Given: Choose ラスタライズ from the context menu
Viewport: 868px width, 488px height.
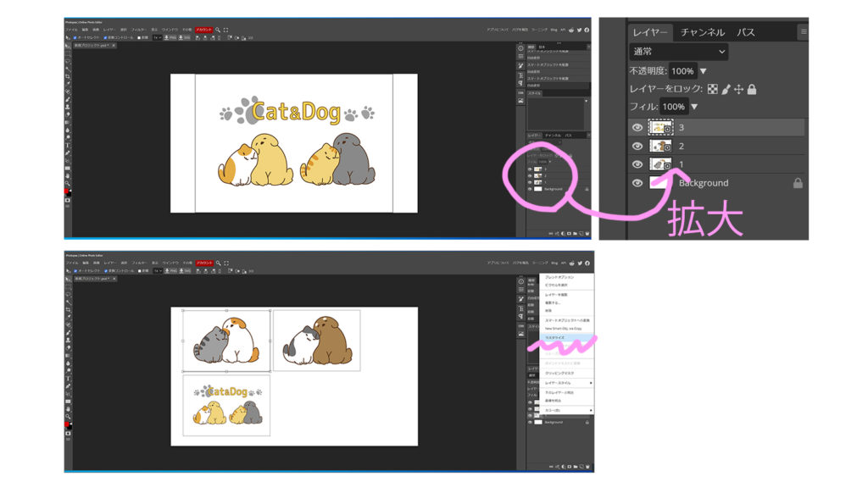Looking at the screenshot, I should click(x=555, y=337).
